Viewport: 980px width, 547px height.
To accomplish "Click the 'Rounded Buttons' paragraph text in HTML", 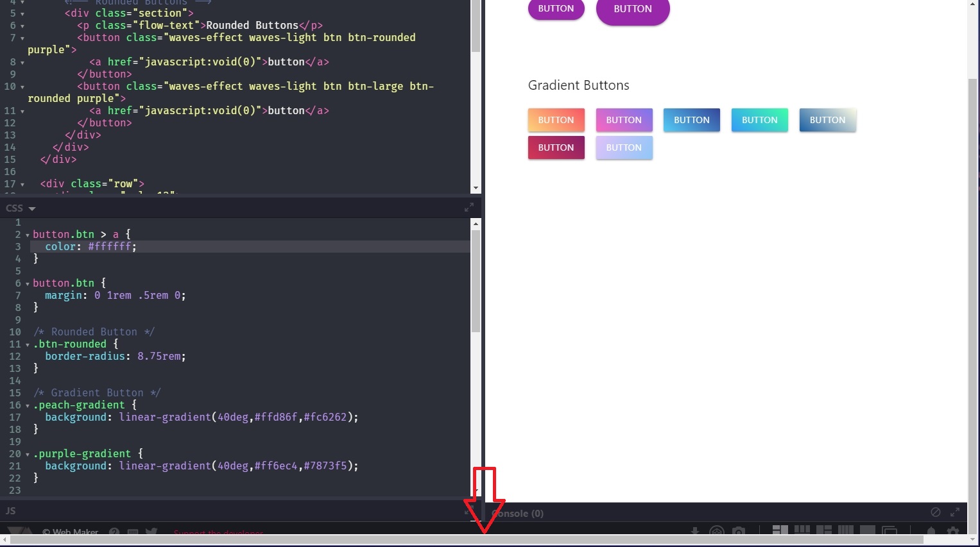I will pos(252,26).
